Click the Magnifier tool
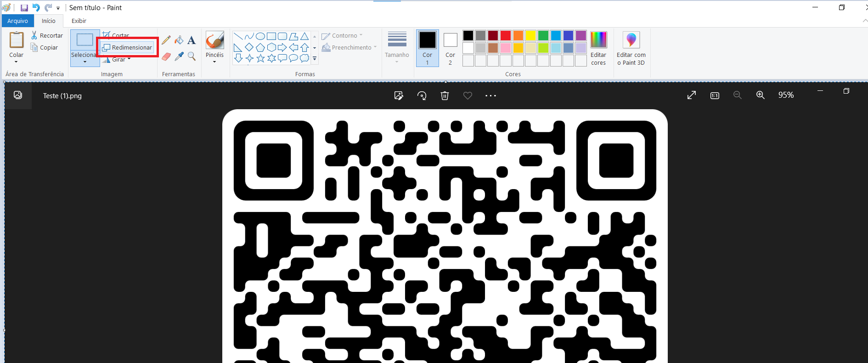Viewport: 868px width, 363px height. coord(192,56)
